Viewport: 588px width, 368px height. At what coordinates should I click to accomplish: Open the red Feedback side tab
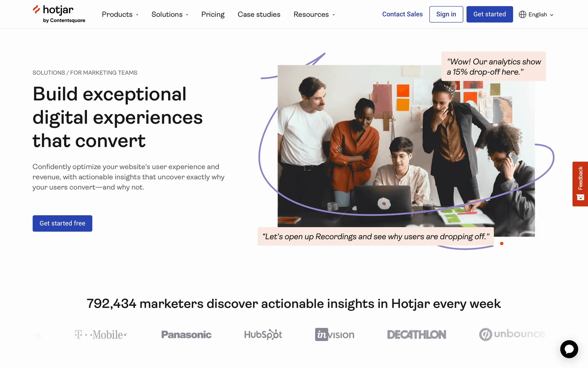click(x=580, y=184)
